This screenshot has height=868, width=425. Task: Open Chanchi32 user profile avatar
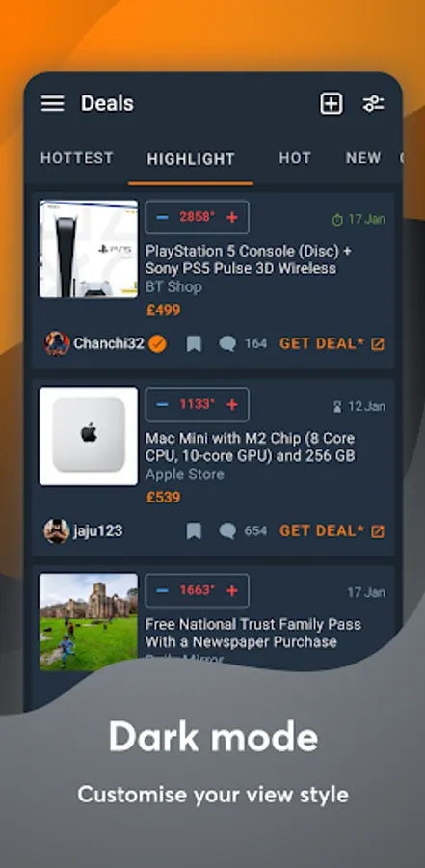click(57, 343)
